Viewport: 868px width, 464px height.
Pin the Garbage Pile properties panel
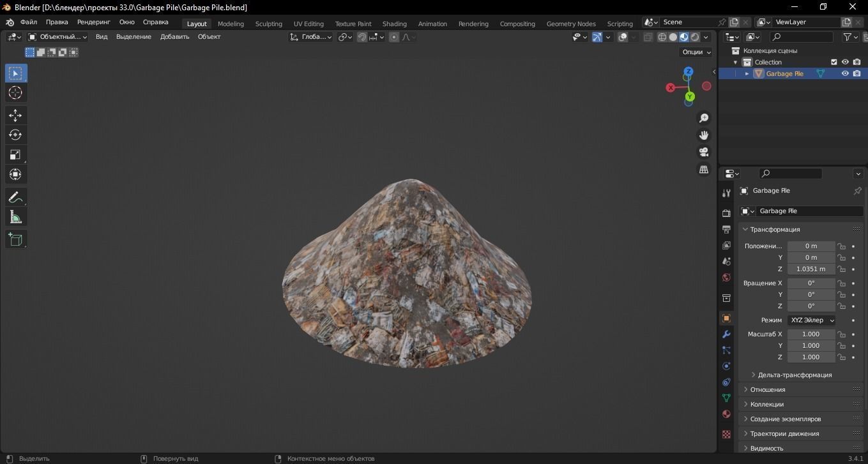(x=858, y=191)
